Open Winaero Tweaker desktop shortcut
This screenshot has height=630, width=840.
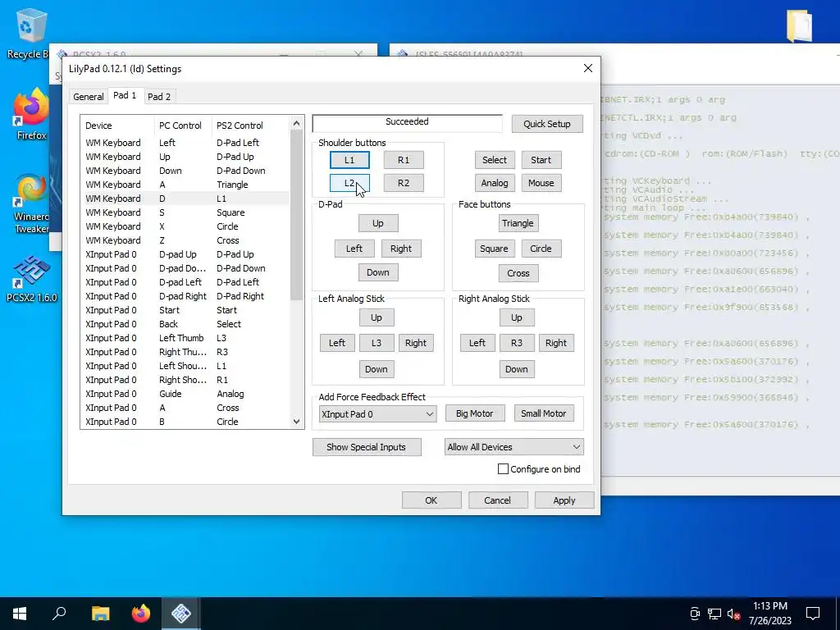(31, 203)
